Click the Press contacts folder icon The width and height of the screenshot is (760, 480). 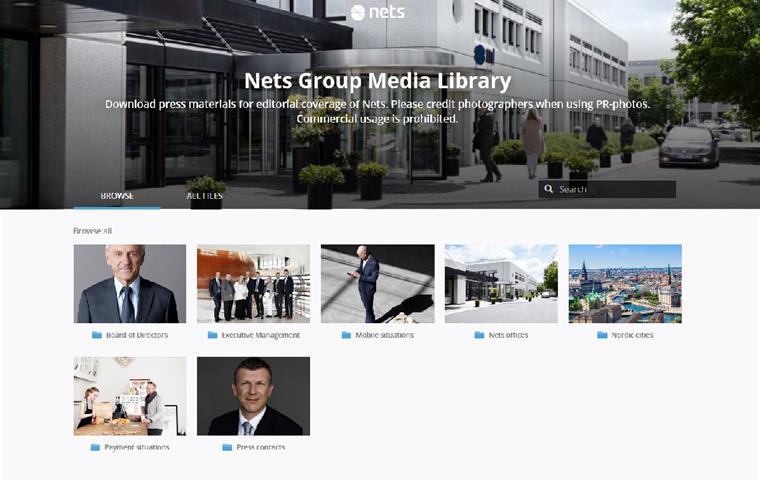[x=227, y=447]
